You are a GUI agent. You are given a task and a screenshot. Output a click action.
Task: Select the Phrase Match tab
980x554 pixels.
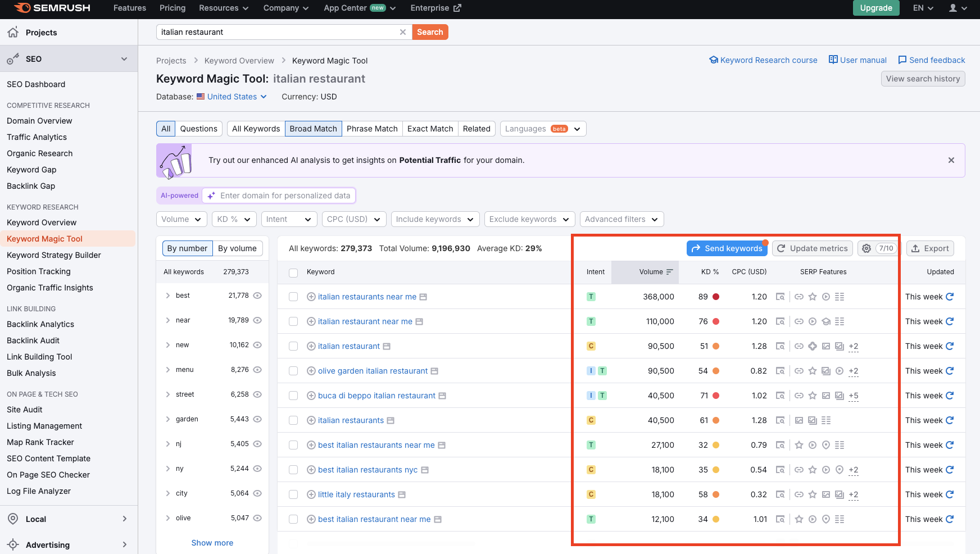coord(372,129)
